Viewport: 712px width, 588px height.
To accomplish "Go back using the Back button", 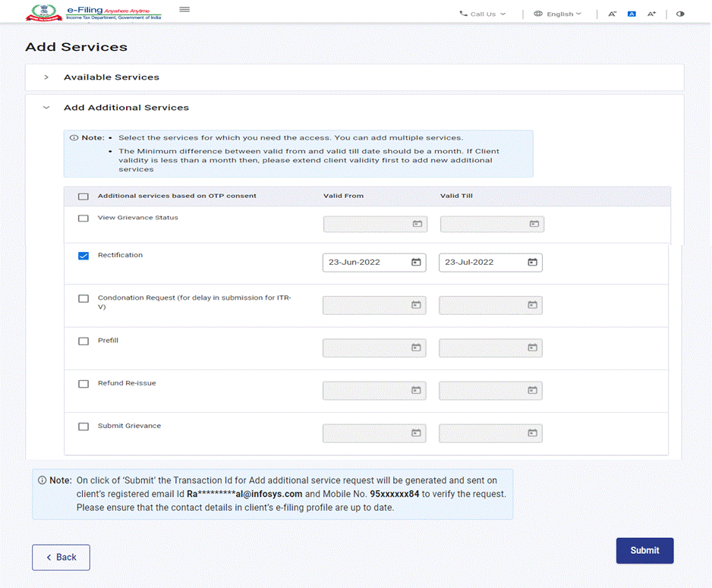I will coord(61,558).
